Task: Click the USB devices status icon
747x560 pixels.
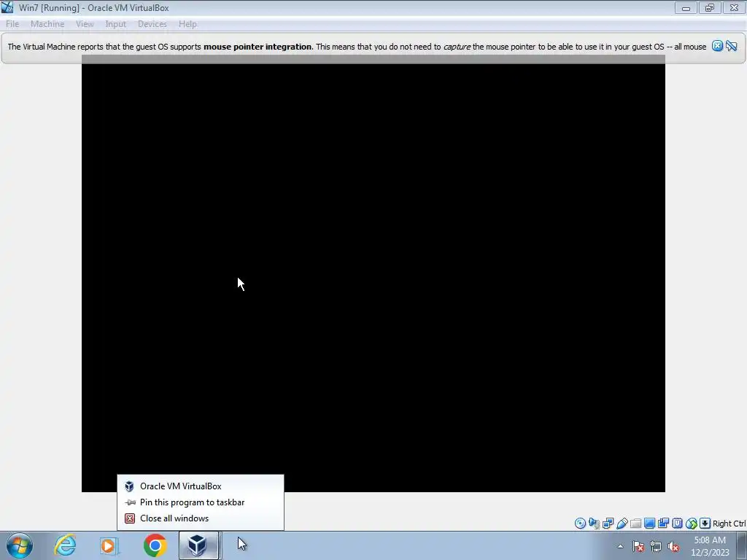Action: (622, 524)
